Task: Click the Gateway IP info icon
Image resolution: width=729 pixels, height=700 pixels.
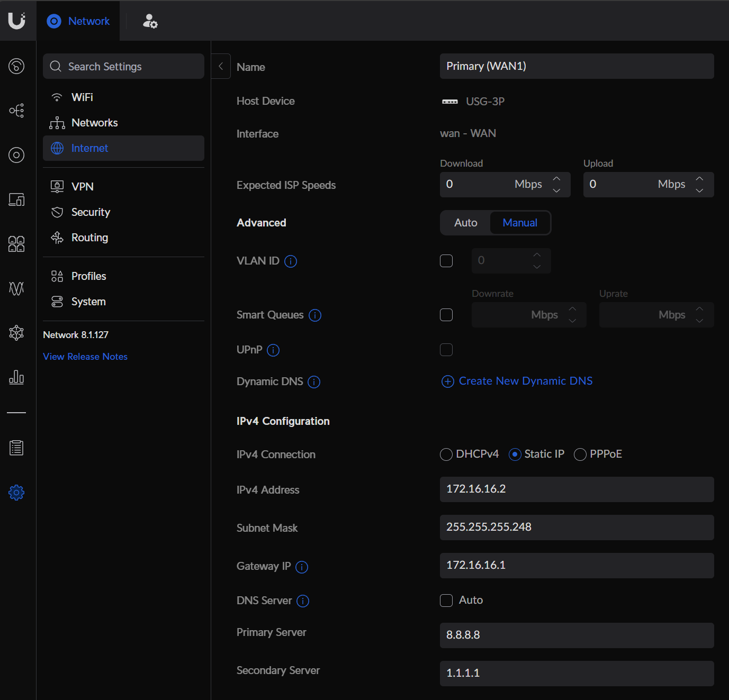Action: [302, 567]
